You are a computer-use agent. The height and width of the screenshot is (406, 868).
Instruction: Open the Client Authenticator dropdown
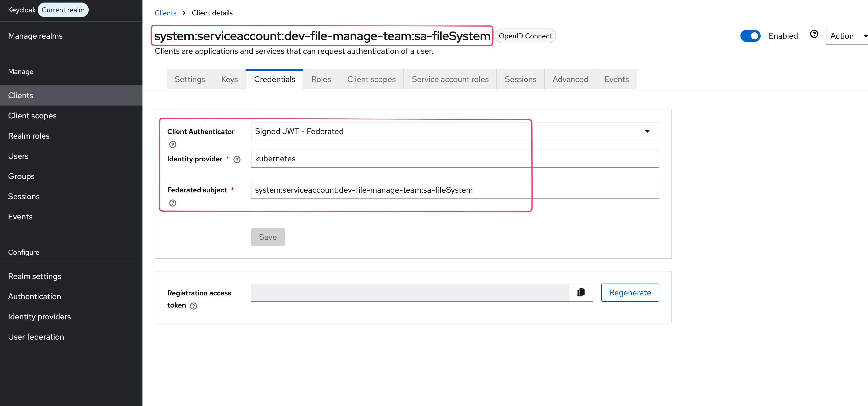click(454, 131)
